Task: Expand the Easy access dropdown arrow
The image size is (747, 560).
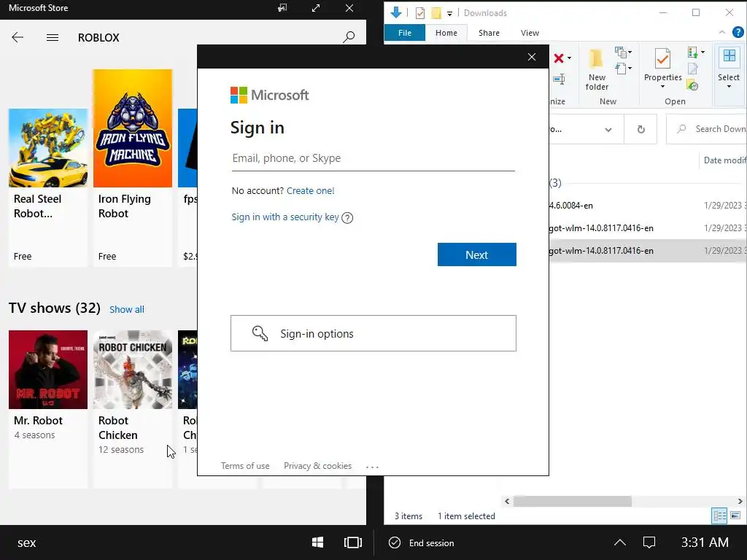Action: pos(630,69)
